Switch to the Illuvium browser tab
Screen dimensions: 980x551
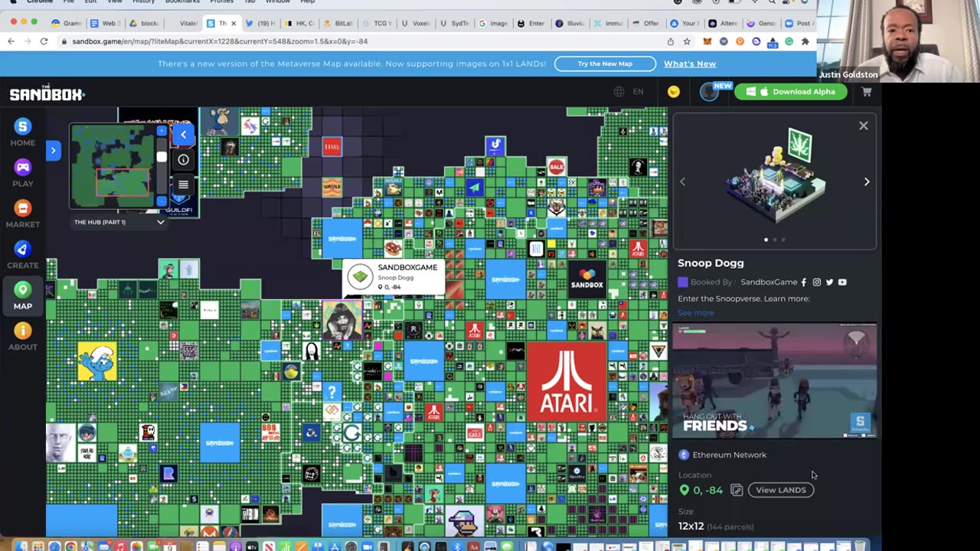click(570, 23)
